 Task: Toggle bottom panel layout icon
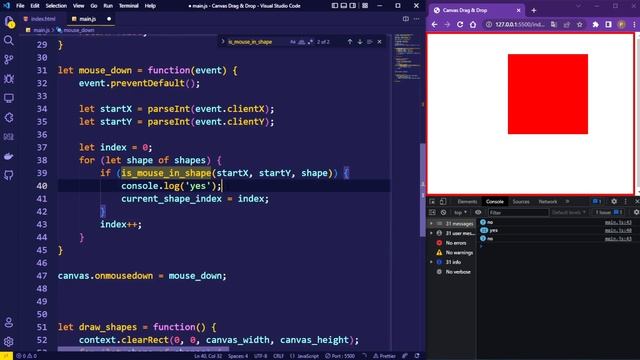tap(344, 6)
